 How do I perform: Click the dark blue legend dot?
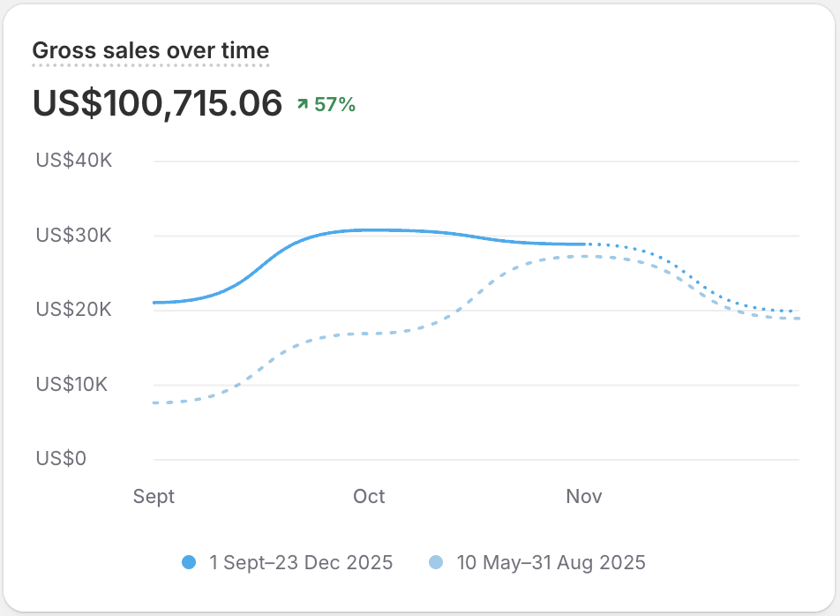click(188, 562)
